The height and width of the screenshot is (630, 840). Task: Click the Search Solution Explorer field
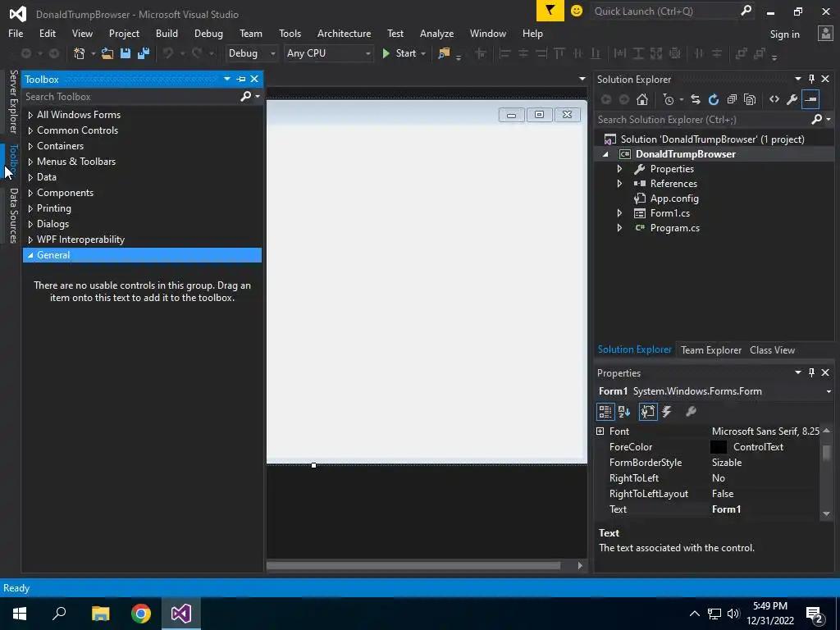[x=703, y=120]
